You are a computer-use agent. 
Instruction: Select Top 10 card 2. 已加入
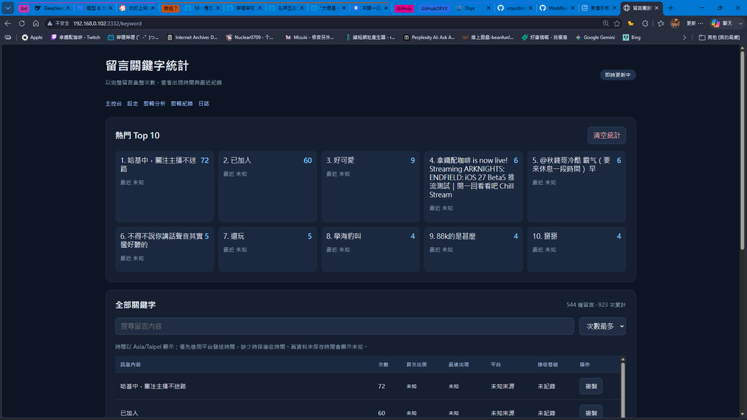pyautogui.click(x=267, y=187)
